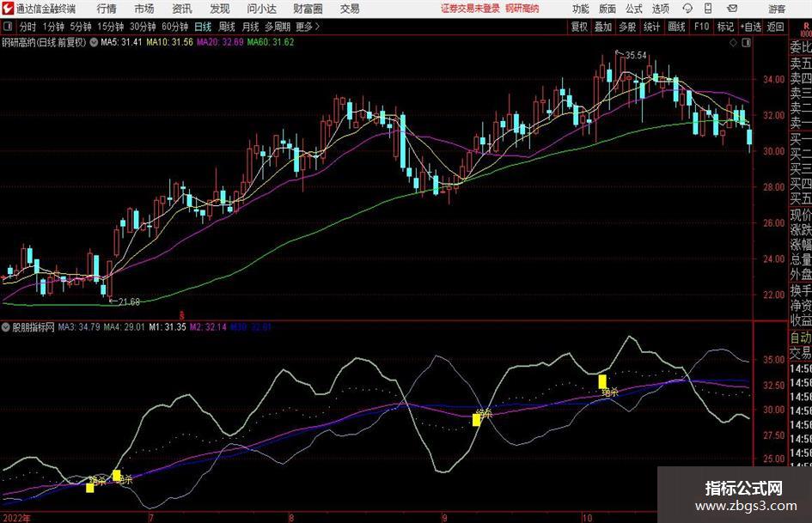Click the 游客 guest account label

pos(777,9)
